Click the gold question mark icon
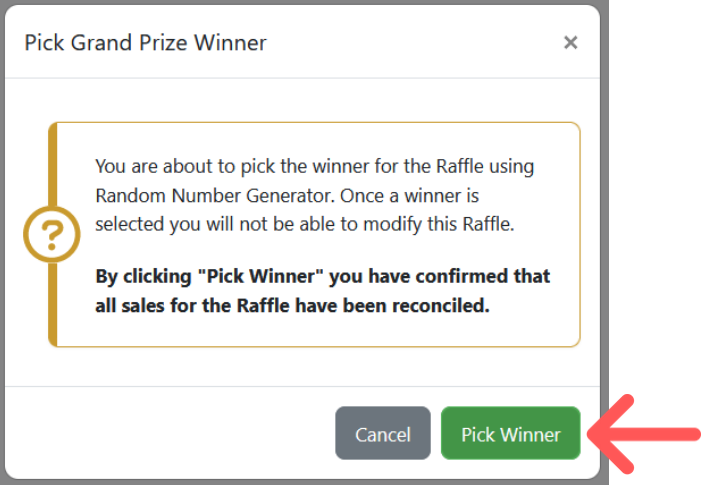Image resolution: width=710 pixels, height=485 pixels. pyautogui.click(x=52, y=235)
